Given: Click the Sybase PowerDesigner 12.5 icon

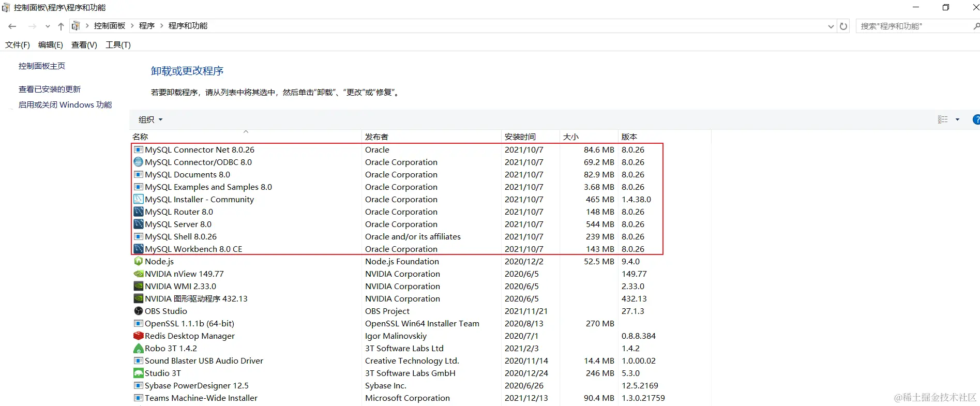Looking at the screenshot, I should (139, 385).
